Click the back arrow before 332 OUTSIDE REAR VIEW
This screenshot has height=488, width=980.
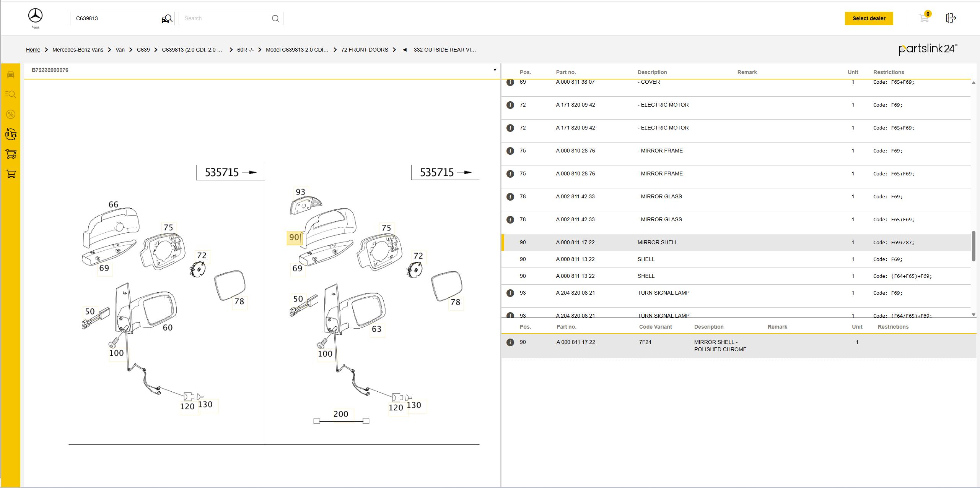[x=405, y=50]
